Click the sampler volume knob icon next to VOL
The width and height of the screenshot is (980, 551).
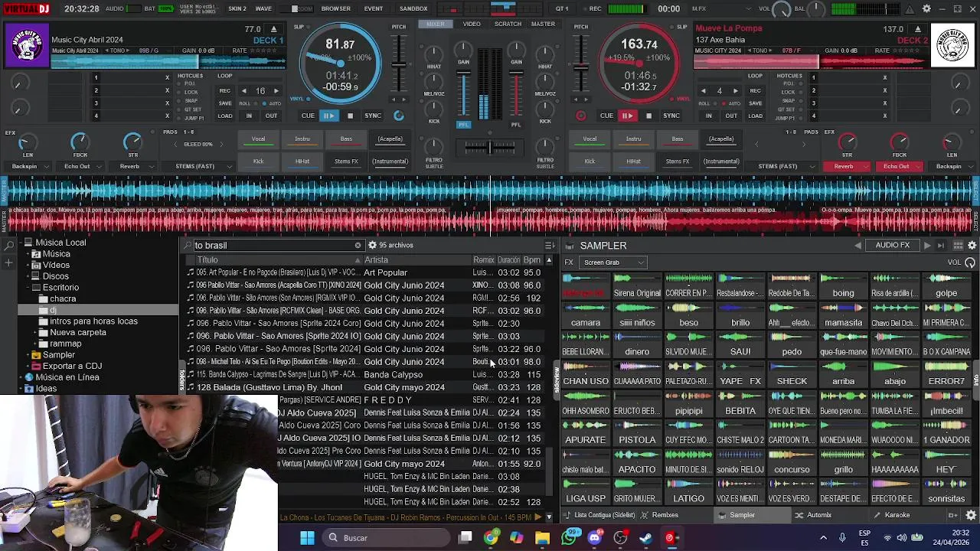pos(970,262)
